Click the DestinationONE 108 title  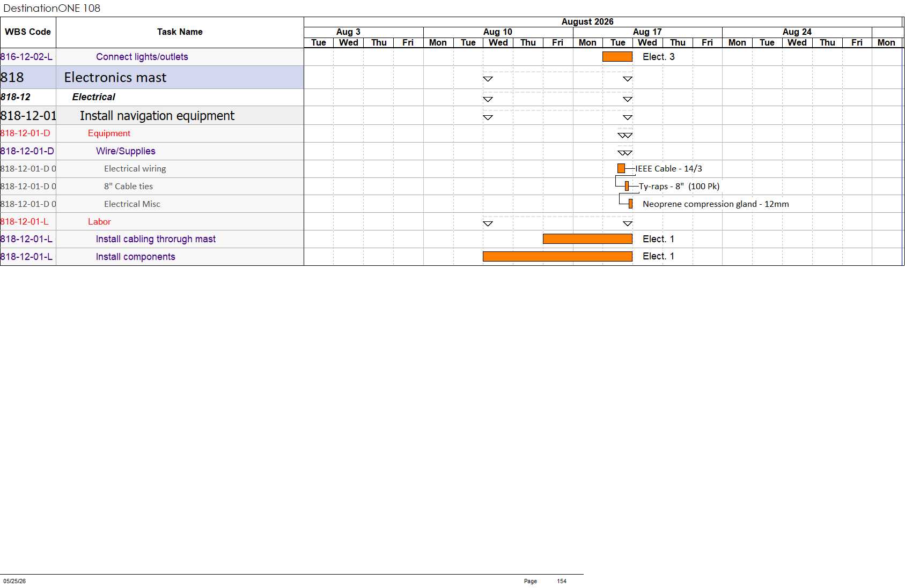[52, 8]
